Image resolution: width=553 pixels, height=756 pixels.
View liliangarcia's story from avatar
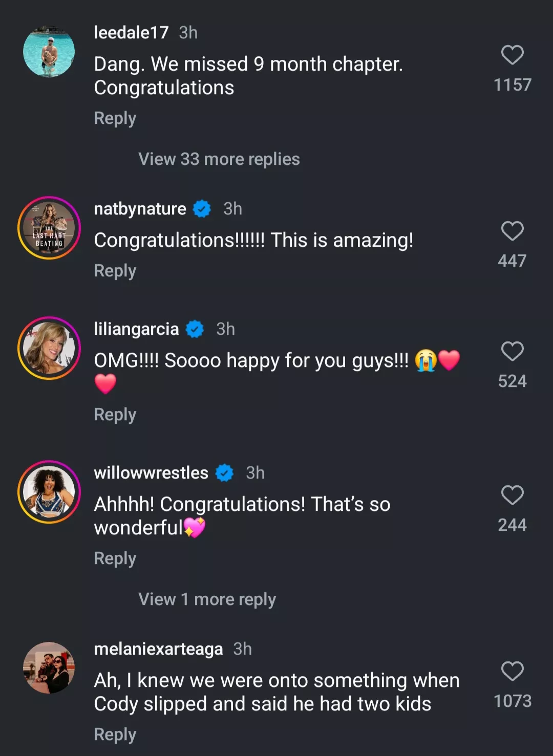49,349
